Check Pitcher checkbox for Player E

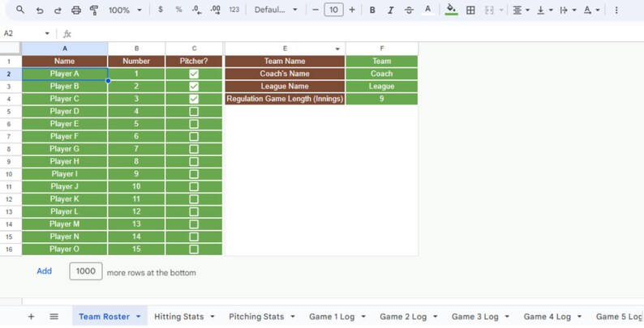tap(194, 124)
